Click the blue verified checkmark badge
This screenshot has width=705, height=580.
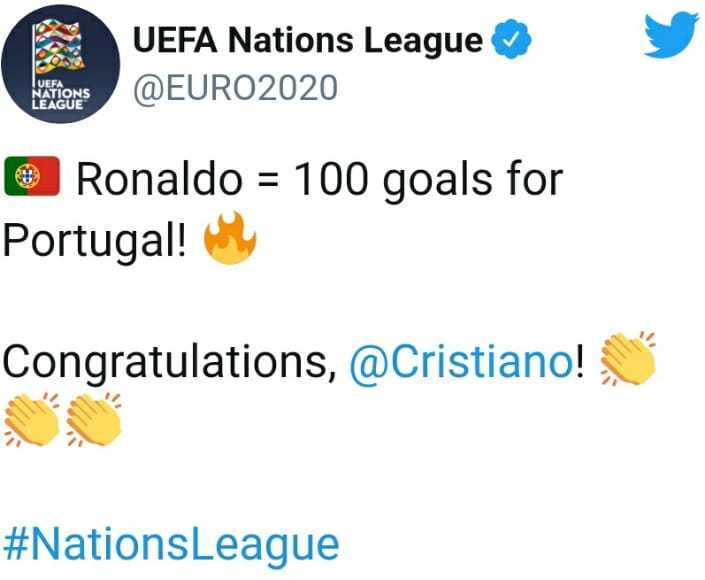[511, 41]
